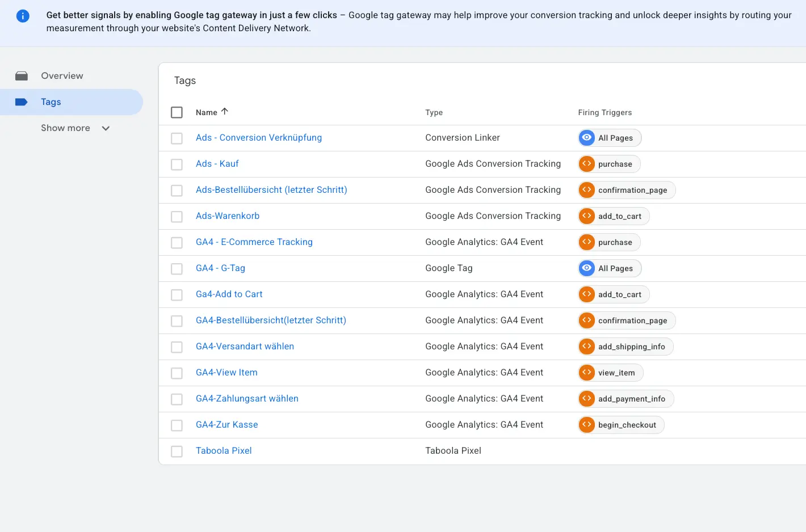Image resolution: width=806 pixels, height=532 pixels.
Task: Check the Ads - Conversion Verknüpfung checkbox
Action: 177,138
